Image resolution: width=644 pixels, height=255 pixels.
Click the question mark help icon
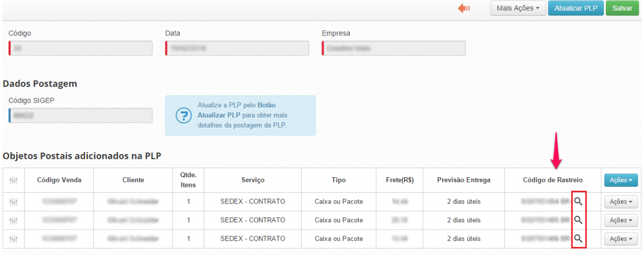point(184,115)
